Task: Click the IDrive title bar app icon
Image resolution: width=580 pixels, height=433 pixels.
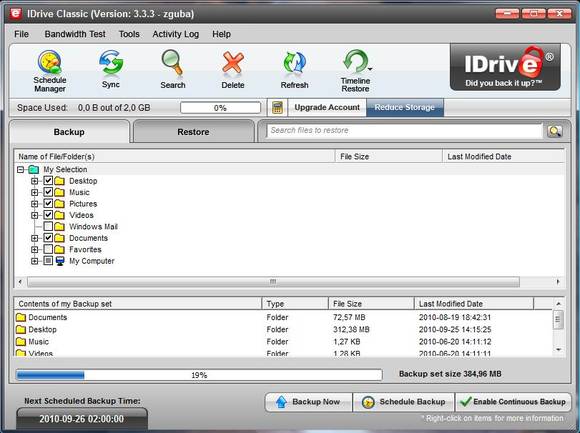Action: point(15,13)
